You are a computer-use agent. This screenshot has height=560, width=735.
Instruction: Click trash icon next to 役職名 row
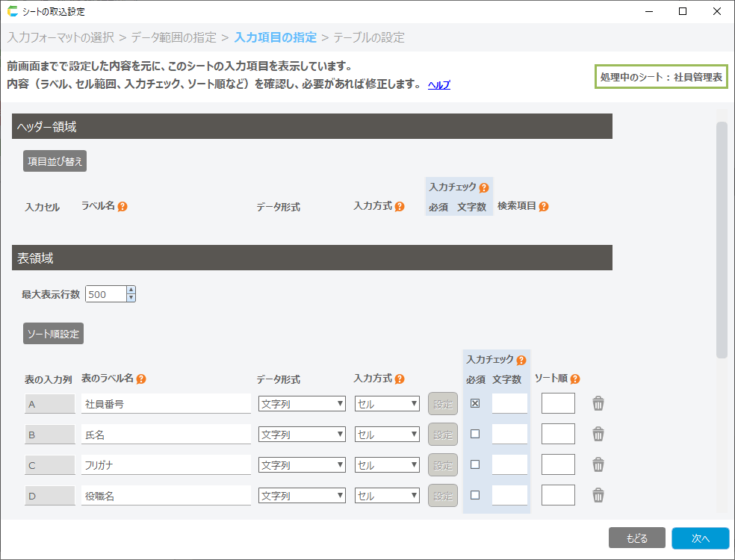pyautogui.click(x=598, y=495)
